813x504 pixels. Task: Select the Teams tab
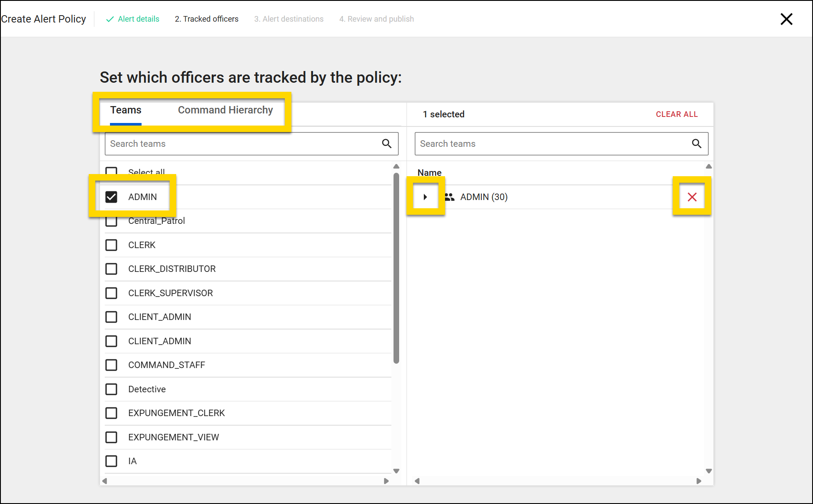point(126,110)
